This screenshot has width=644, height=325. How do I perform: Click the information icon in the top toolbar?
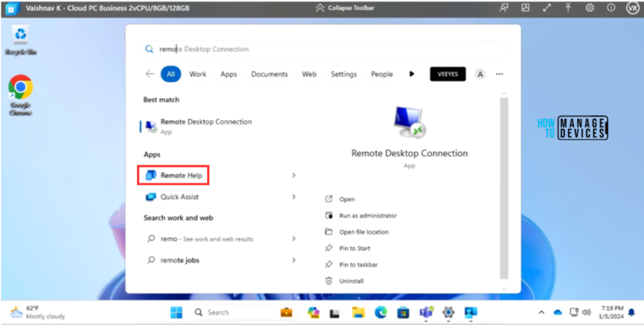[611, 8]
